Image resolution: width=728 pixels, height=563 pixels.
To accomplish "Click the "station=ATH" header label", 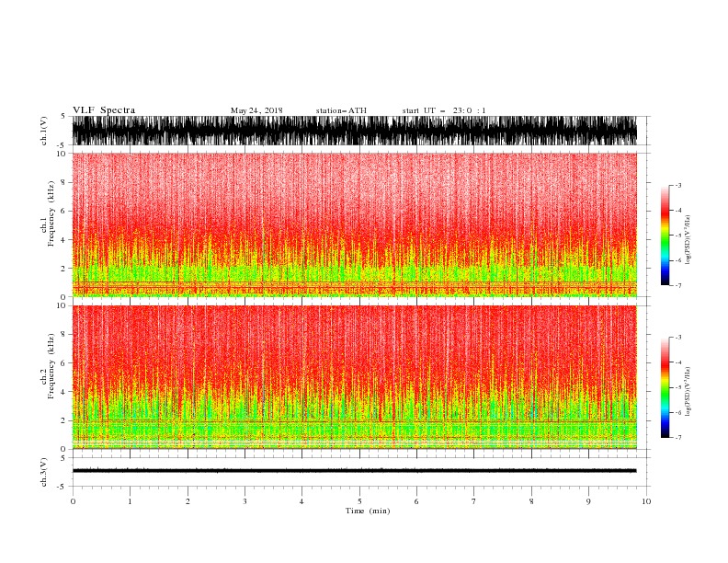I will coord(341,110).
